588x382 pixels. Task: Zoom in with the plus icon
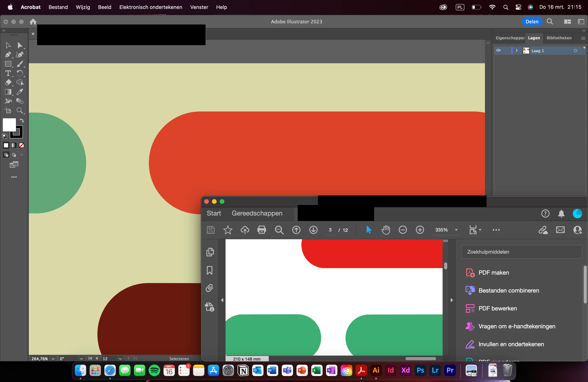pos(420,230)
